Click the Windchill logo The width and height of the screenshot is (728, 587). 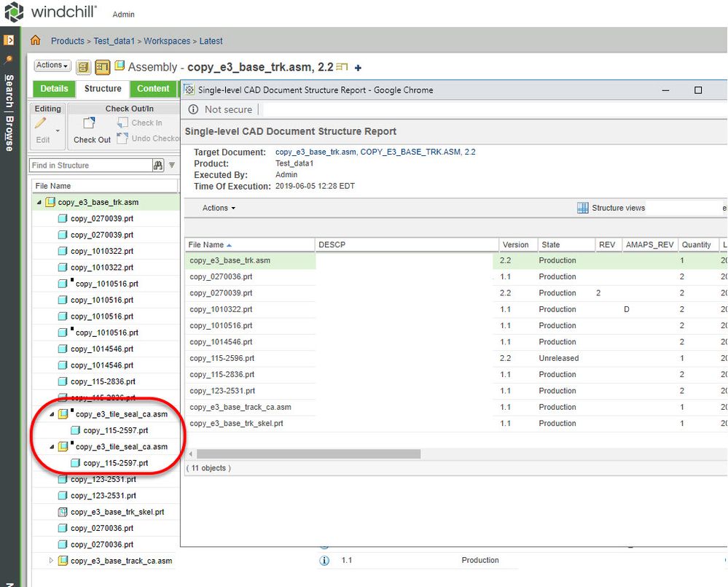coord(15,12)
